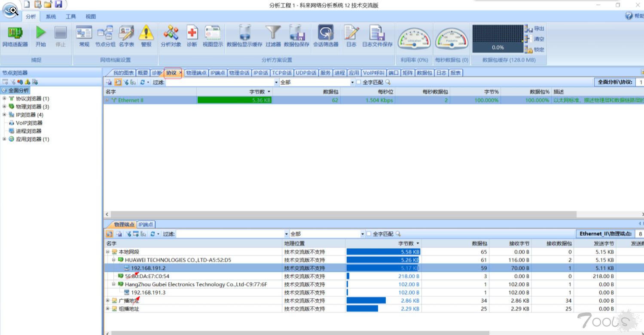
Task: Open the 数据包 tab
Action: click(424, 73)
